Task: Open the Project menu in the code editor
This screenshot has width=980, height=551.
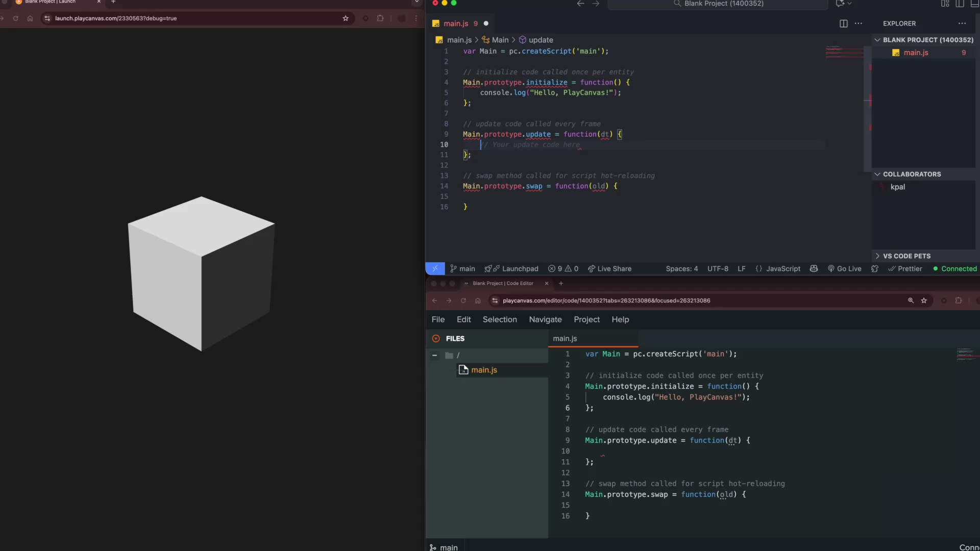Action: (x=586, y=319)
